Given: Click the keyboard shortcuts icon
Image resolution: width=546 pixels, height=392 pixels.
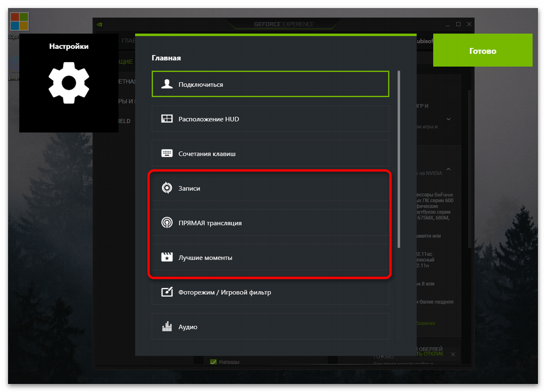Looking at the screenshot, I should 167,153.
